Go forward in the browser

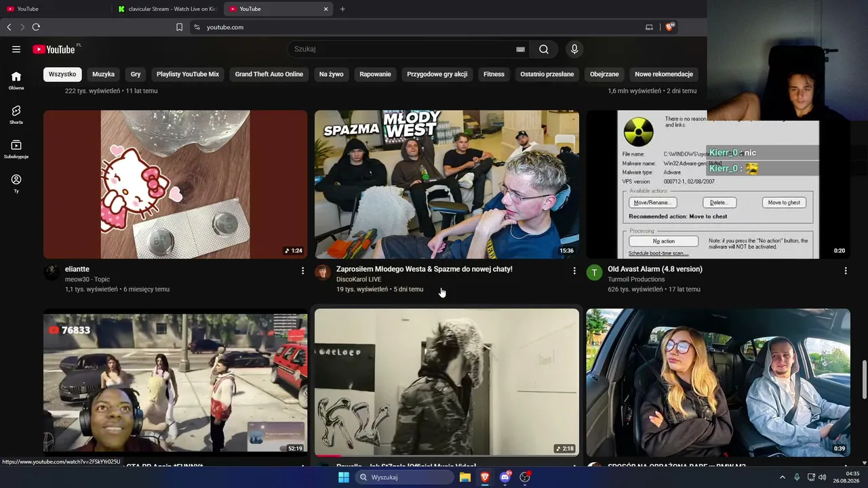point(22,27)
